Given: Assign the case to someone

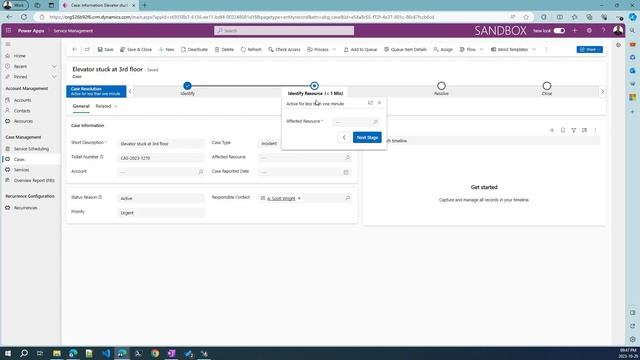Looking at the screenshot, I should pyautogui.click(x=443, y=49).
